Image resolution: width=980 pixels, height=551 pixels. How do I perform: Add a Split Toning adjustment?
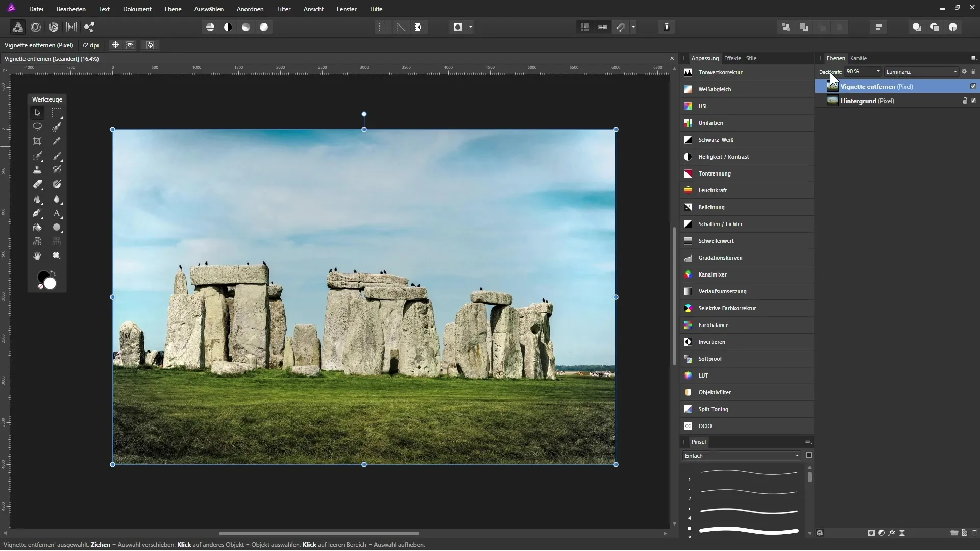[x=747, y=409]
